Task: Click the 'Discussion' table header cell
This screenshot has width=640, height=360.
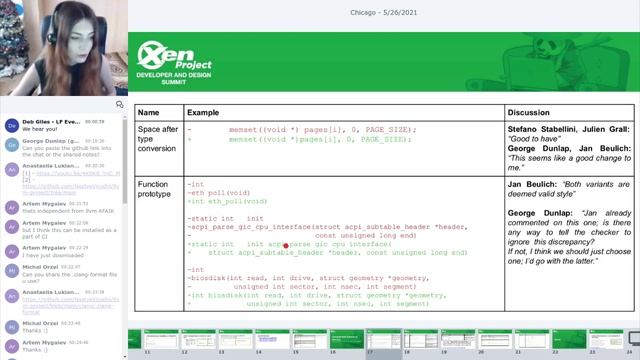Action: coord(569,113)
